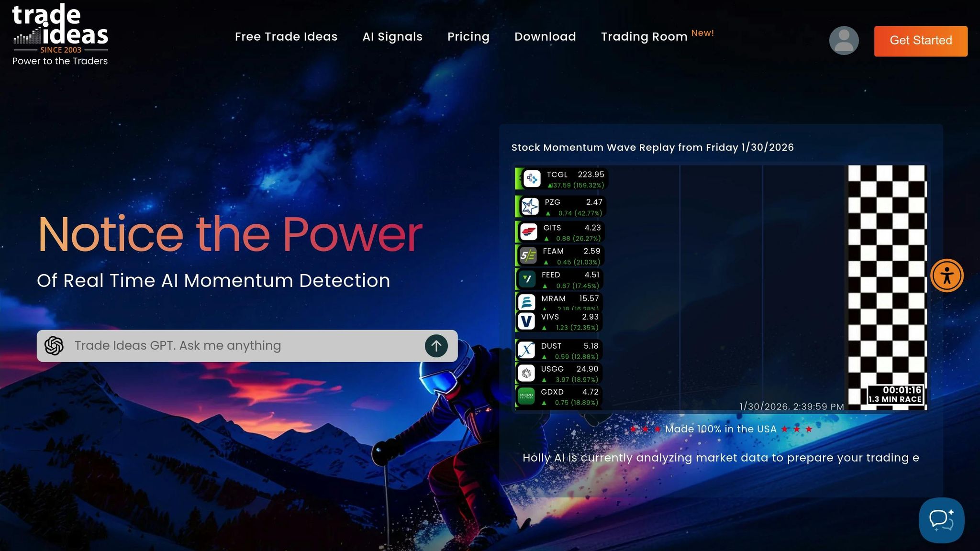Submit the GPT query arrow button
The height and width of the screenshot is (551, 980).
(x=436, y=346)
